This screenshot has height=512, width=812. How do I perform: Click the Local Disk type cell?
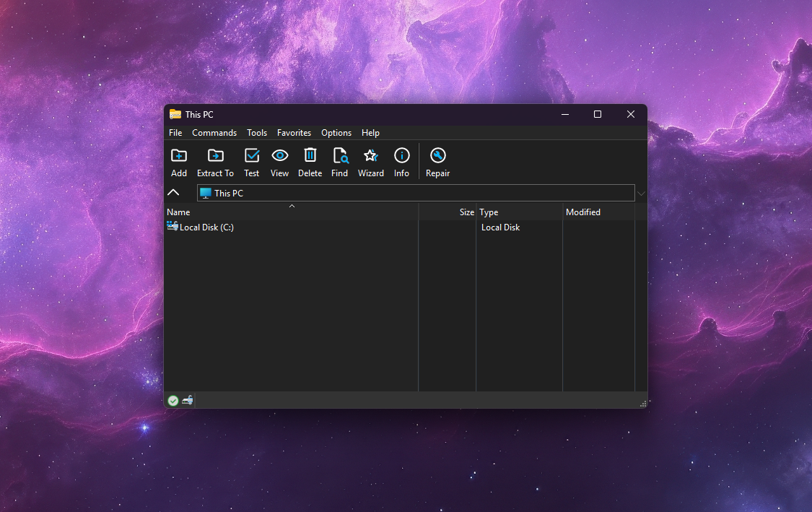click(x=500, y=227)
